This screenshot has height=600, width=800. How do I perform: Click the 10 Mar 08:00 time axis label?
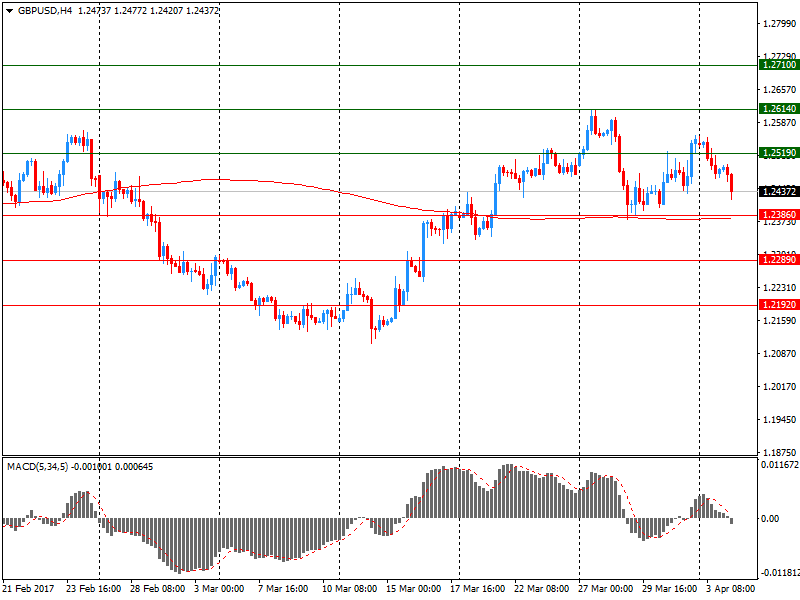point(349,589)
